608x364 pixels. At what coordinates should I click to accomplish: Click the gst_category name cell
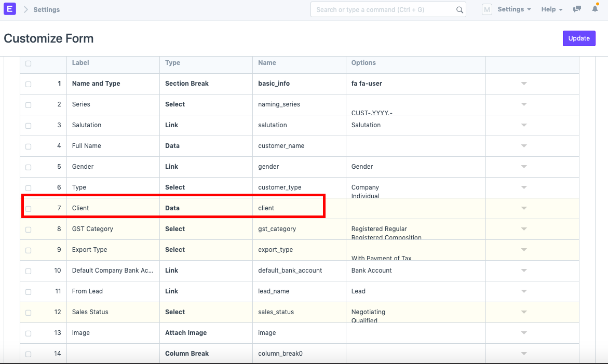pos(277,229)
